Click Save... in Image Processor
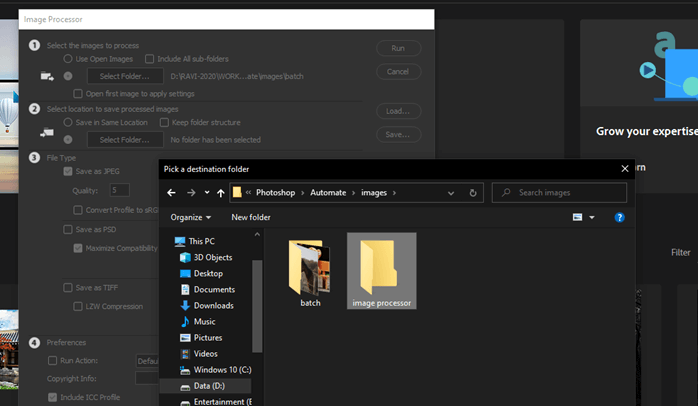The image size is (698, 406). (398, 134)
